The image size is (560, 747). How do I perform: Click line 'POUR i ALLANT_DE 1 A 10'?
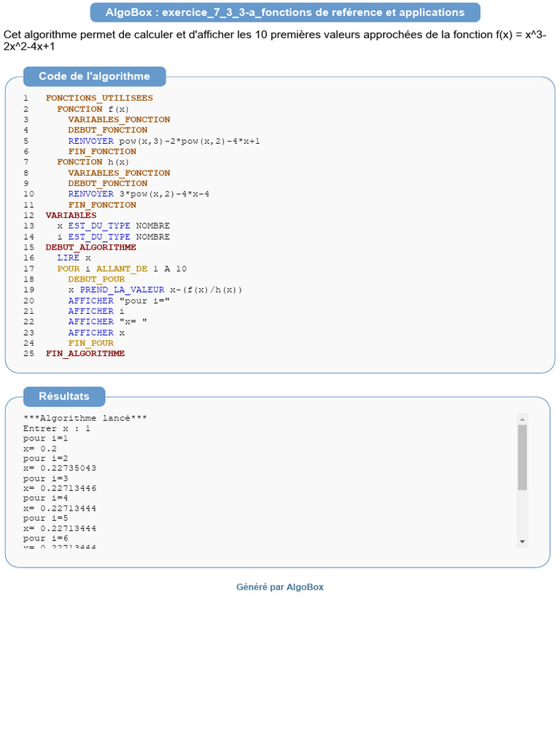pos(122,268)
